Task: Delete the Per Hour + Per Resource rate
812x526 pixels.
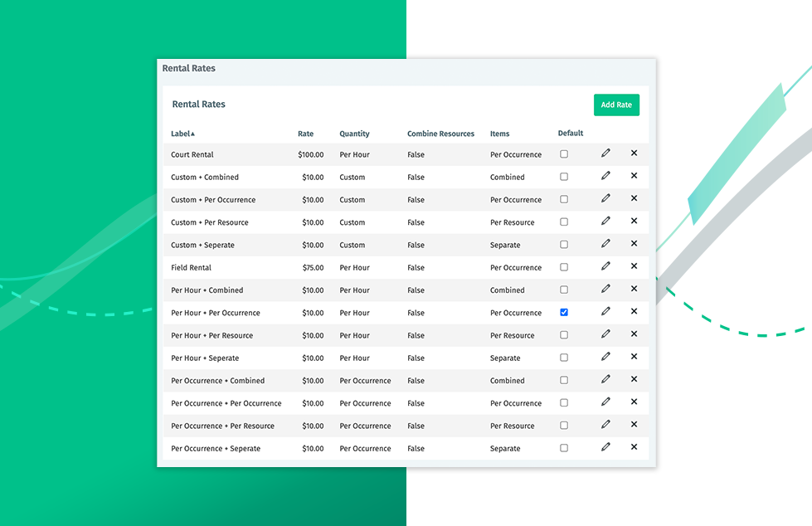Action: (634, 334)
